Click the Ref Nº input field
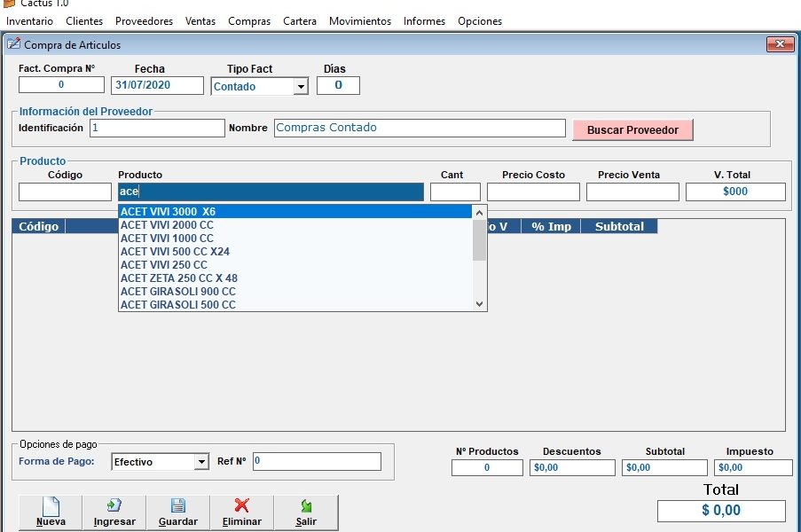The image size is (801, 532). tap(317, 462)
